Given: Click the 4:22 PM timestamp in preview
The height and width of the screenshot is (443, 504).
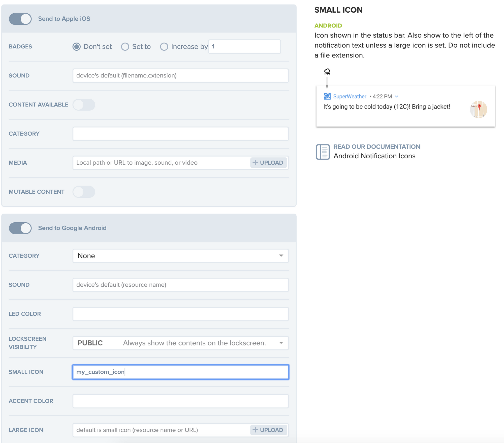Looking at the screenshot, I should (x=382, y=97).
